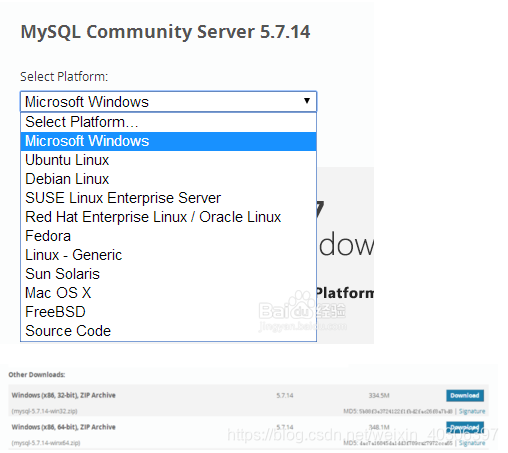The height and width of the screenshot is (453, 508).
Task: Pick Red Hat Enterprise Linux / Oracle Linux
Action: tap(168, 217)
